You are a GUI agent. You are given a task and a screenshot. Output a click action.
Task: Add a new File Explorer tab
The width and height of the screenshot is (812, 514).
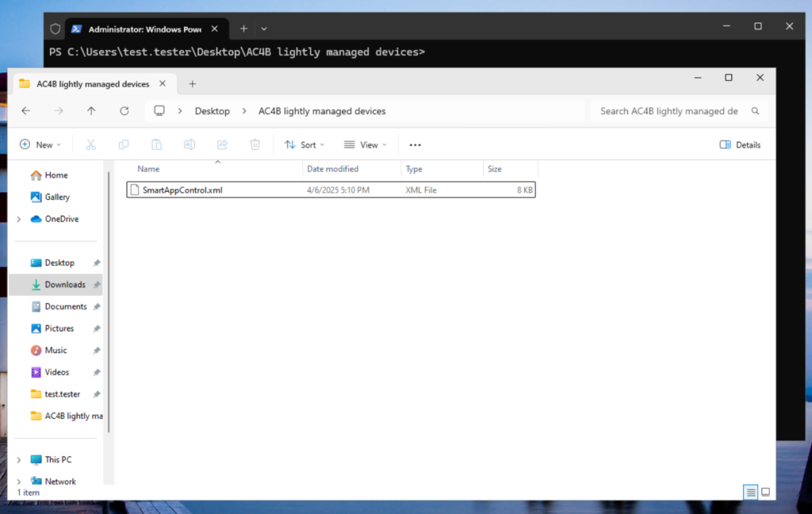click(x=192, y=83)
